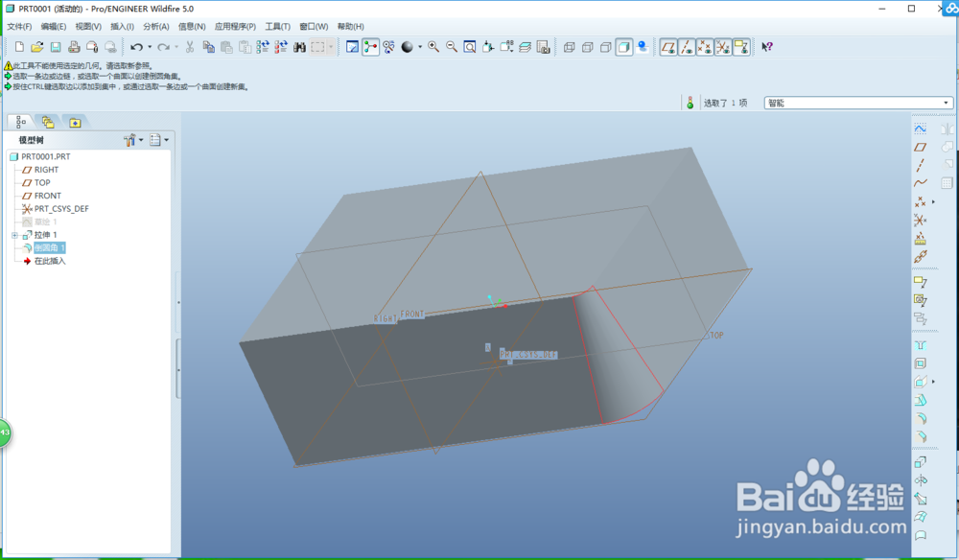Open the Find tool (binoculars icon)
Image resolution: width=959 pixels, height=560 pixels.
(x=299, y=47)
